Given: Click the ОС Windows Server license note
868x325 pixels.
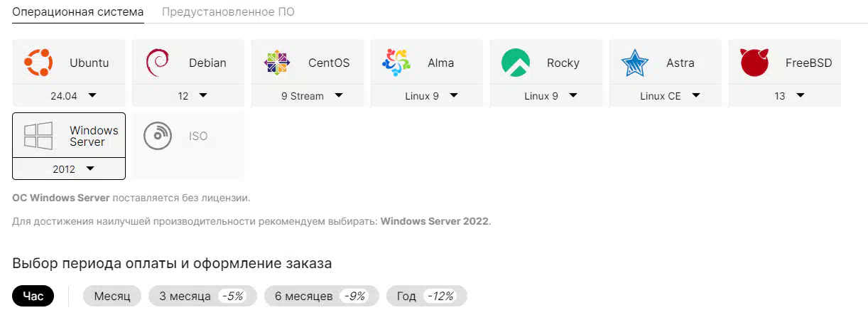Looking at the screenshot, I should coord(131,197).
